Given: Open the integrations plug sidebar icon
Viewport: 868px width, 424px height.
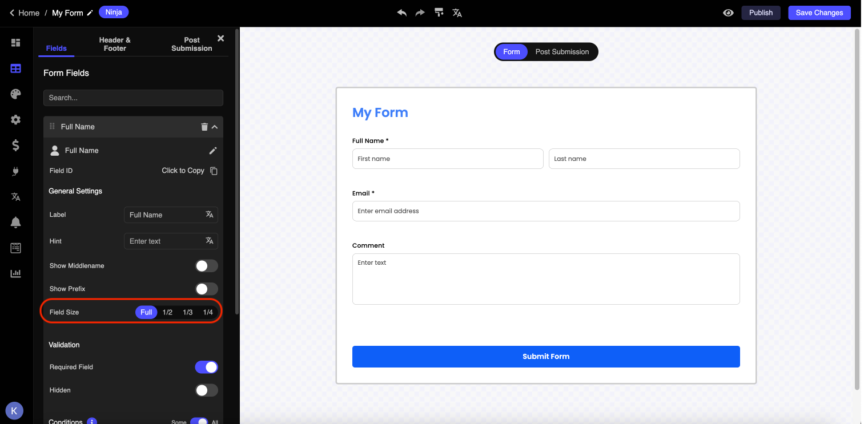Looking at the screenshot, I should click(15, 171).
